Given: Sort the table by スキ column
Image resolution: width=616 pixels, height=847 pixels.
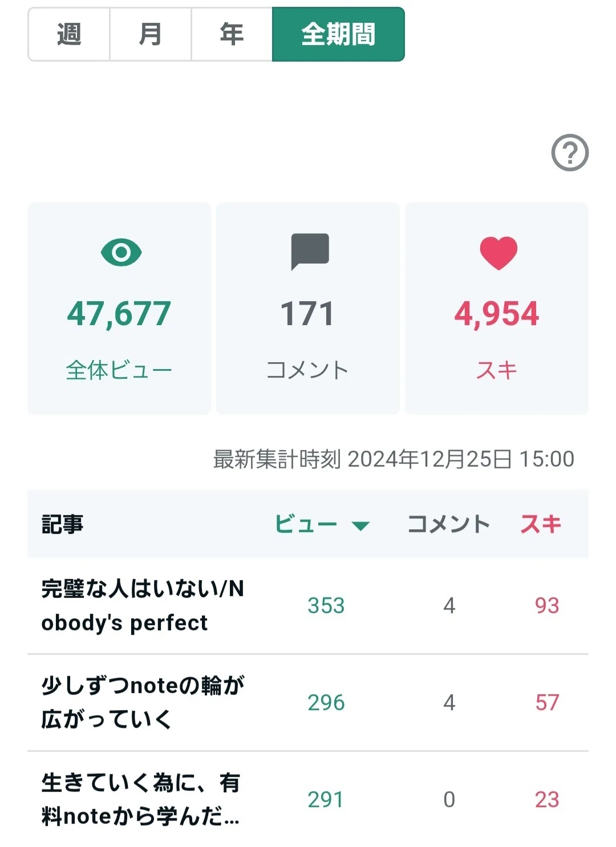Looking at the screenshot, I should coord(541,524).
